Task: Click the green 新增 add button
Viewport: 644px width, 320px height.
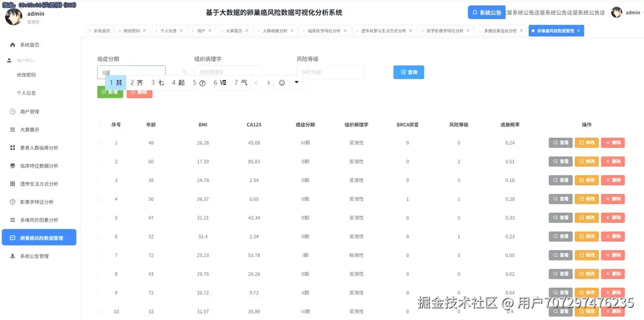Action: [x=109, y=92]
